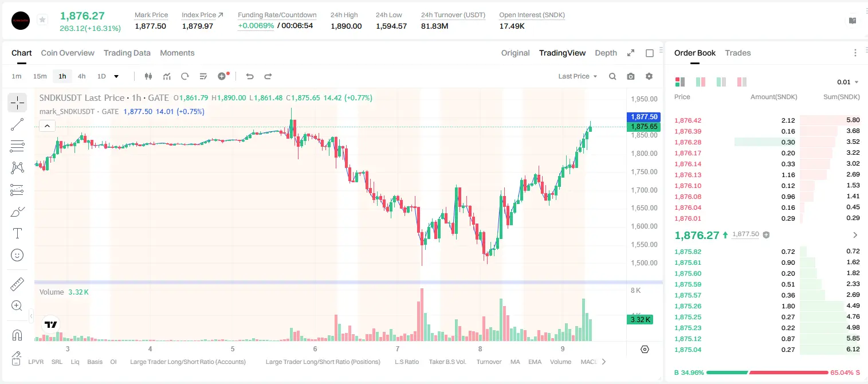Select the ruler measure tool
Screen dimensions: 868x384
tap(17, 284)
